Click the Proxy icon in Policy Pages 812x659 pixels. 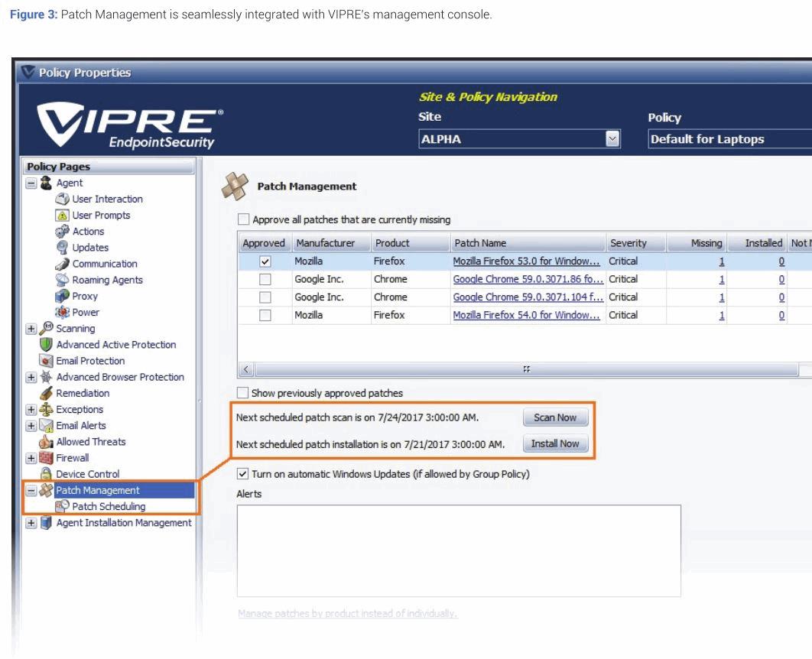point(63,296)
